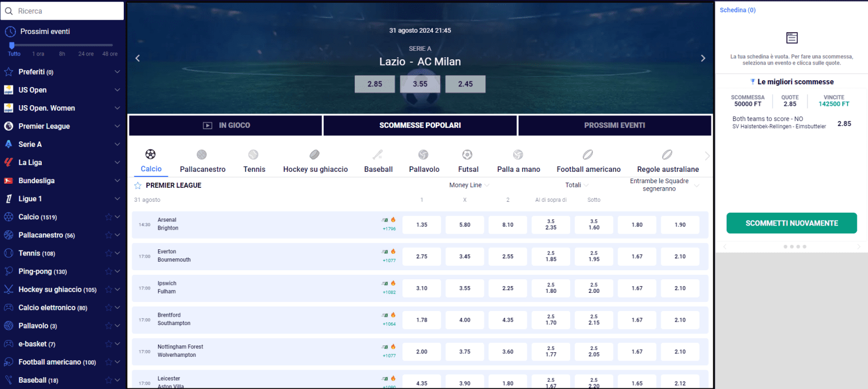
Task: Expand the Serie A chevron in the sidebar
Action: [118, 144]
